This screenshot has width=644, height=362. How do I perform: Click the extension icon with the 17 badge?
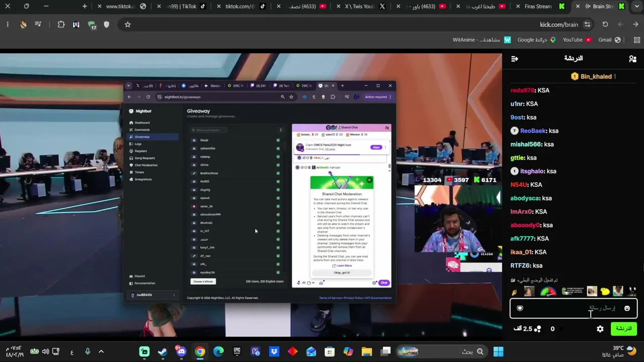pos(92,25)
